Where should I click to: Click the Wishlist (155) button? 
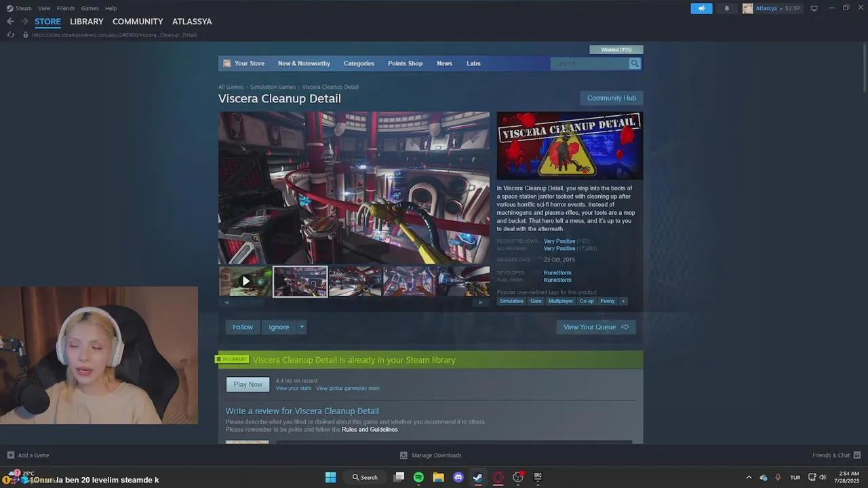click(x=616, y=49)
